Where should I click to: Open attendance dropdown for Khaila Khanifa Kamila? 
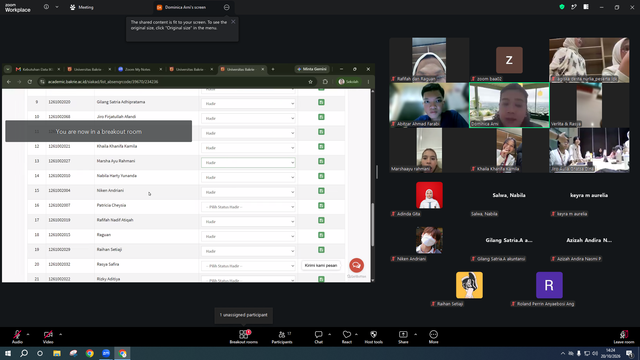coord(248,148)
